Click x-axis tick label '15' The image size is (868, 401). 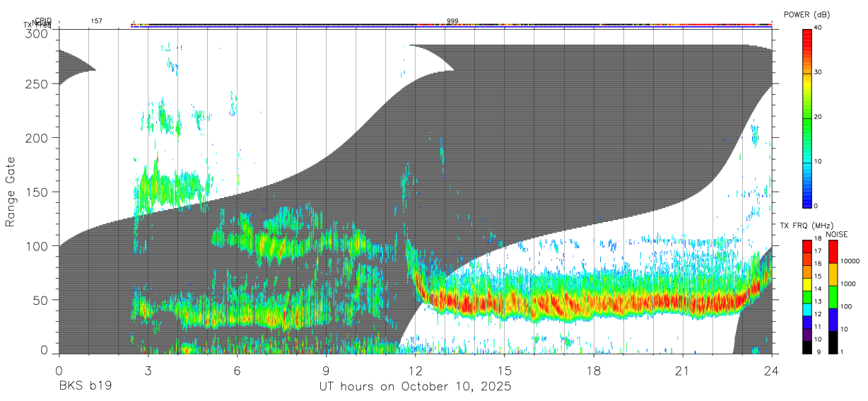(505, 371)
